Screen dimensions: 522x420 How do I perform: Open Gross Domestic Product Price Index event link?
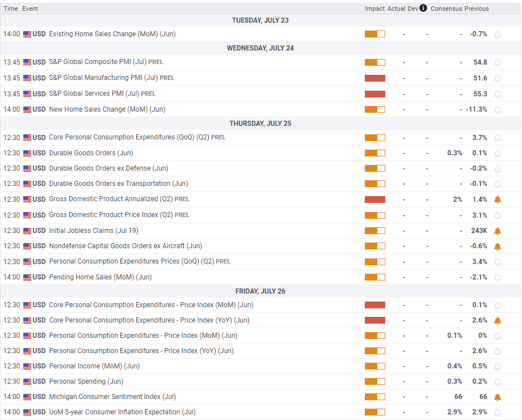click(x=111, y=215)
